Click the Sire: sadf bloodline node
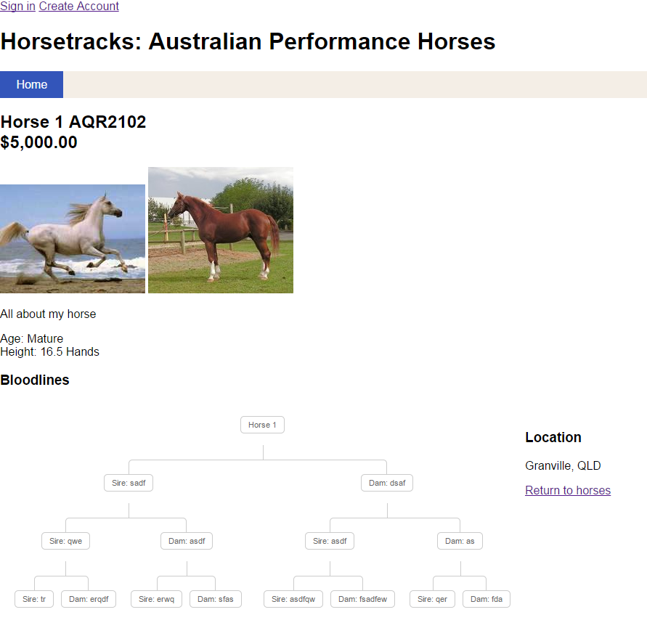647x644 pixels. [129, 483]
